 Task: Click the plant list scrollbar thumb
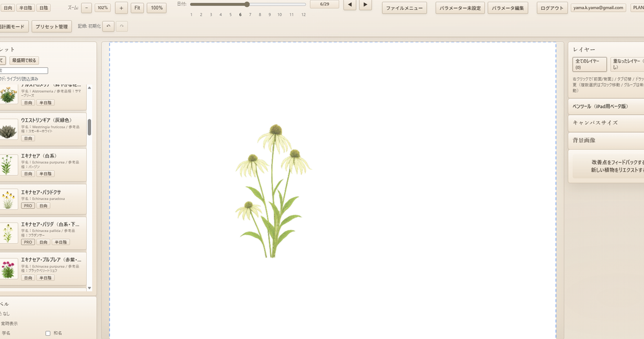tap(89, 127)
